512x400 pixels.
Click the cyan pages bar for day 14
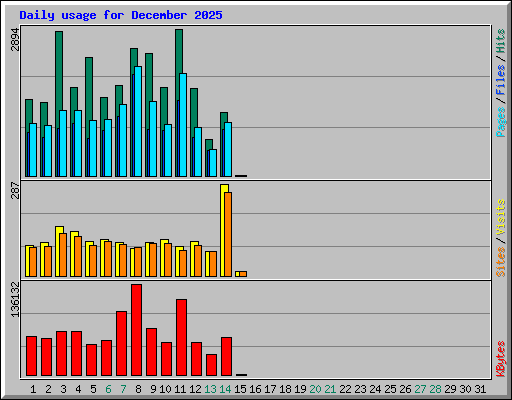click(x=228, y=149)
